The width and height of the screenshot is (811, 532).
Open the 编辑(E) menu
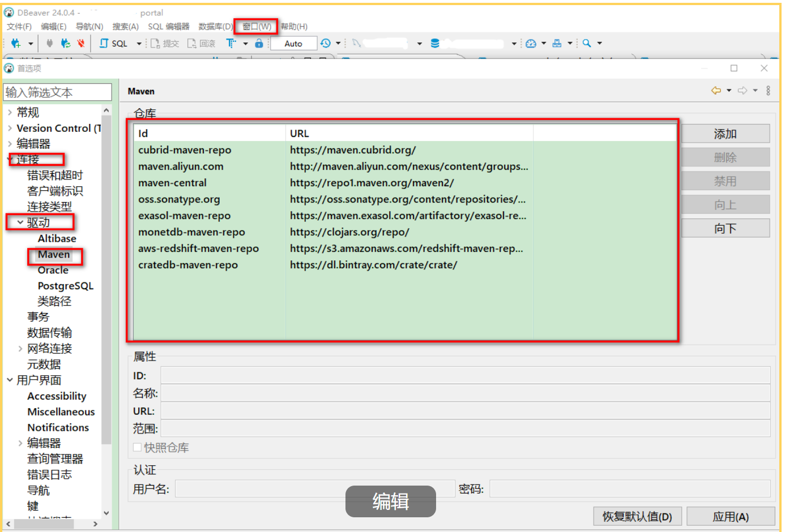coord(54,27)
